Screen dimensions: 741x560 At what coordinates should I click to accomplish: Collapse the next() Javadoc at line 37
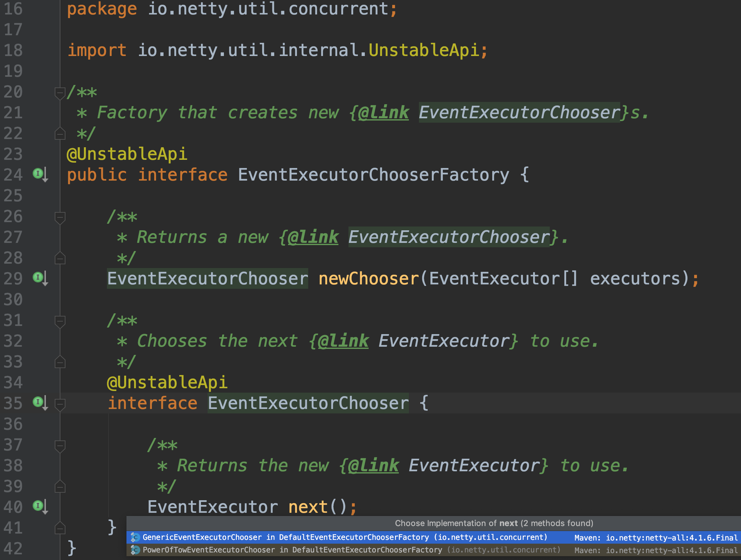(60, 446)
